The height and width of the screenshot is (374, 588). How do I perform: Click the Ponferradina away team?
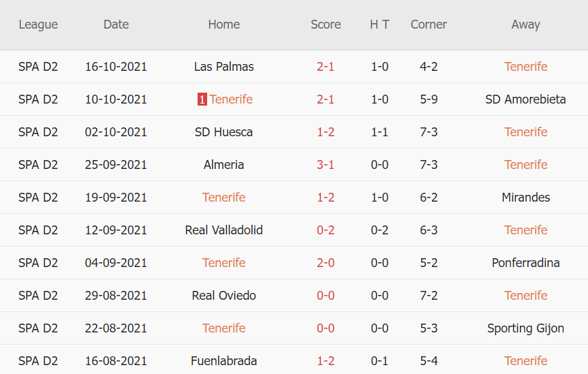525,263
